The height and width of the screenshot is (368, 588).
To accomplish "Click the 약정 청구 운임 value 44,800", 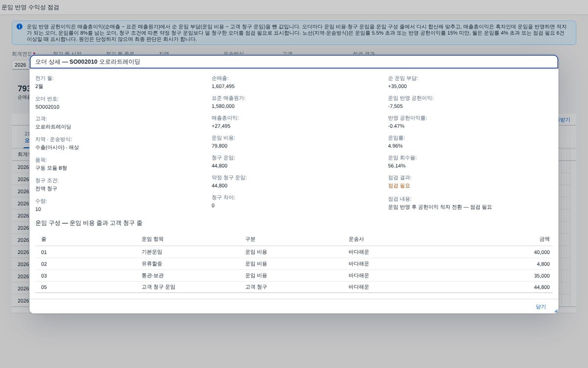I will [x=220, y=185].
